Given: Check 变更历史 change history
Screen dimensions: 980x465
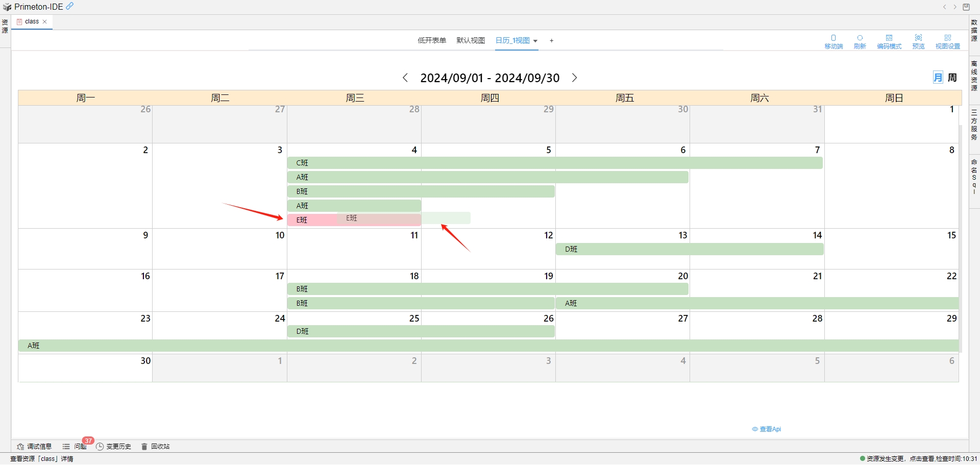Looking at the screenshot, I should point(114,446).
